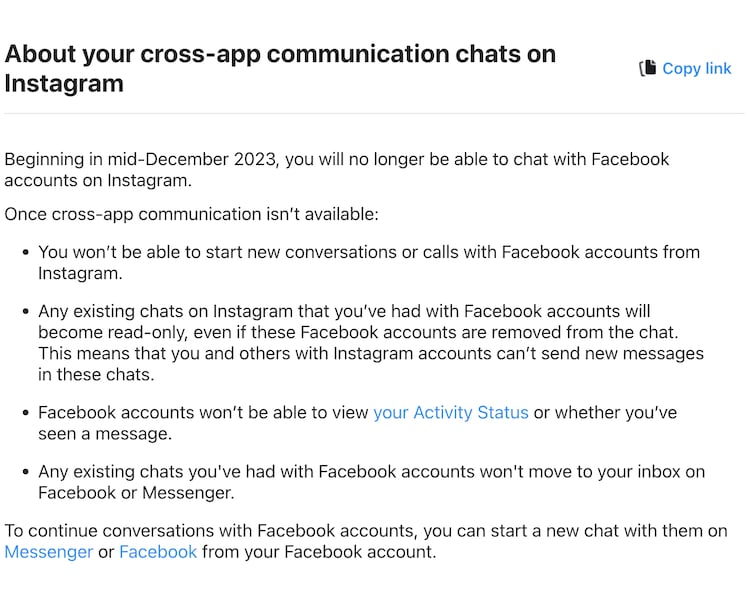Click "Once cross-app communication isn't available" line
This screenshot has height=589, width=750.
tap(192, 215)
